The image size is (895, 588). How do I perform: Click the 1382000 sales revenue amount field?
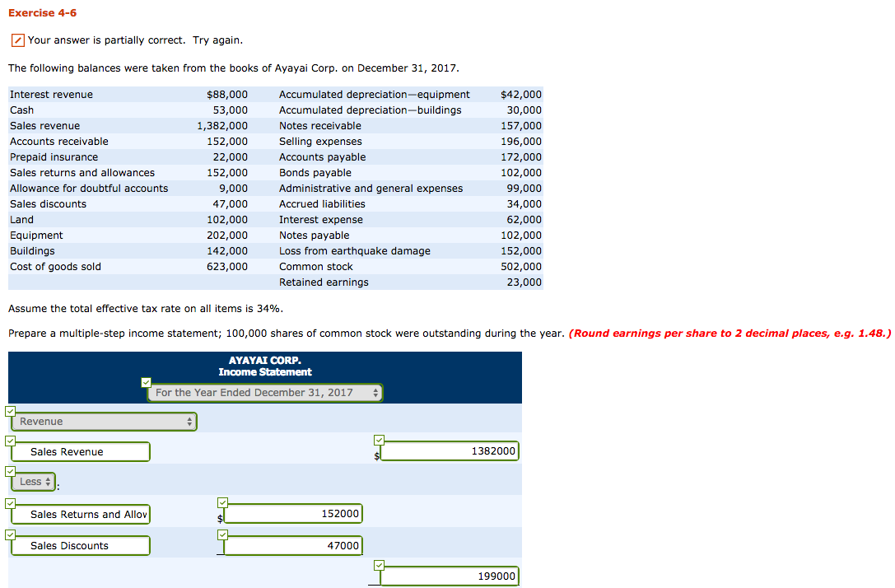point(450,450)
